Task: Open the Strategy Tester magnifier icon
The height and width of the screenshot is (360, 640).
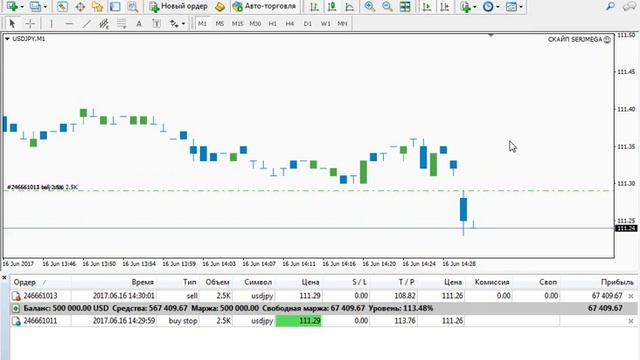Action: [x=133, y=7]
